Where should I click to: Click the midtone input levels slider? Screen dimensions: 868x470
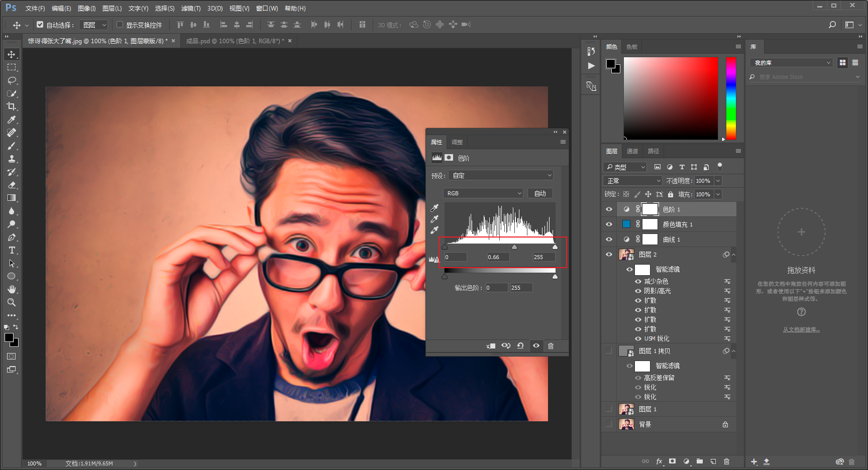[x=514, y=247]
